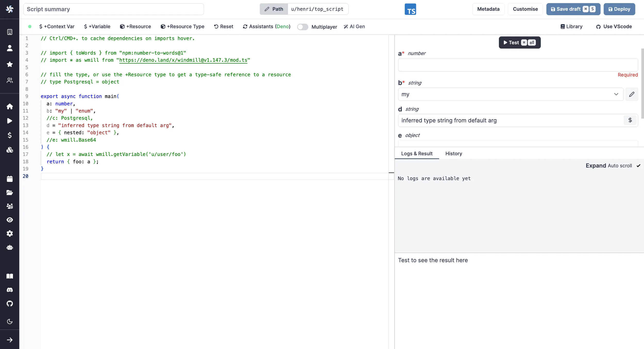Click Expand in the logs panel
Viewport: 644px width, 349px height.
(x=596, y=166)
